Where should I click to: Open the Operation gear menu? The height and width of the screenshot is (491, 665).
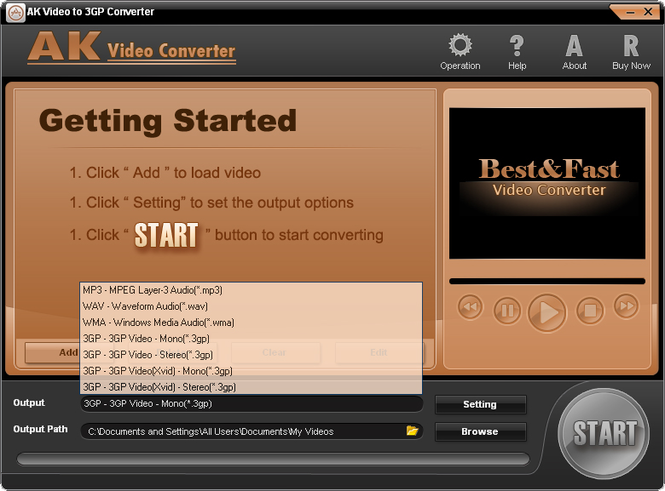coord(460,52)
